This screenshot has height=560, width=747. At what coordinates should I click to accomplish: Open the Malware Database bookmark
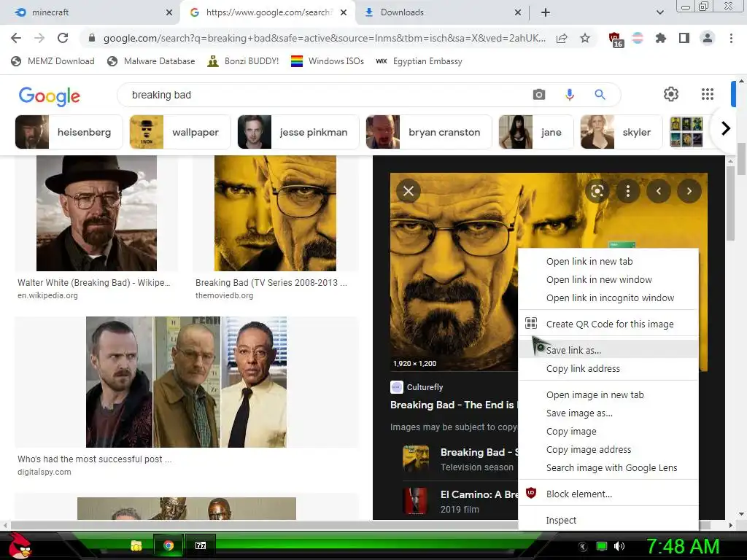(151, 61)
